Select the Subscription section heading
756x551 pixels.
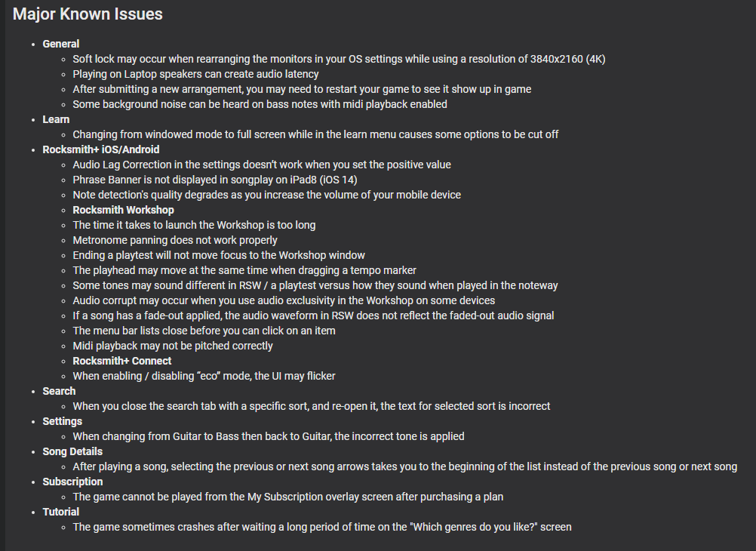click(72, 482)
